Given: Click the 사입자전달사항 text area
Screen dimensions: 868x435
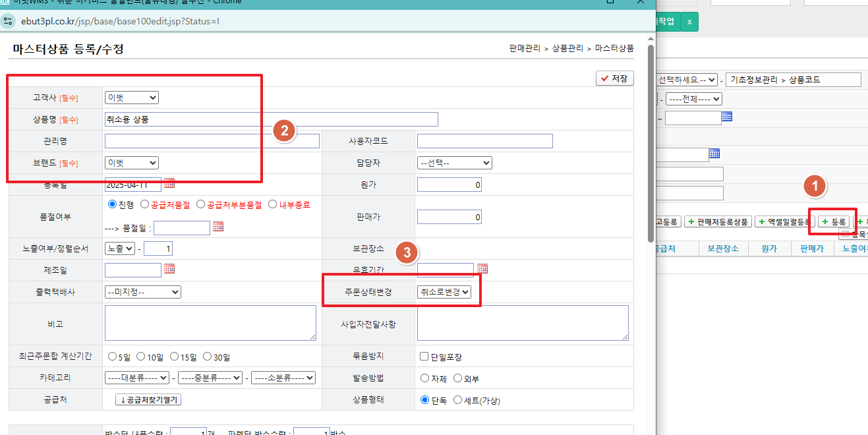Looking at the screenshot, I should (523, 323).
